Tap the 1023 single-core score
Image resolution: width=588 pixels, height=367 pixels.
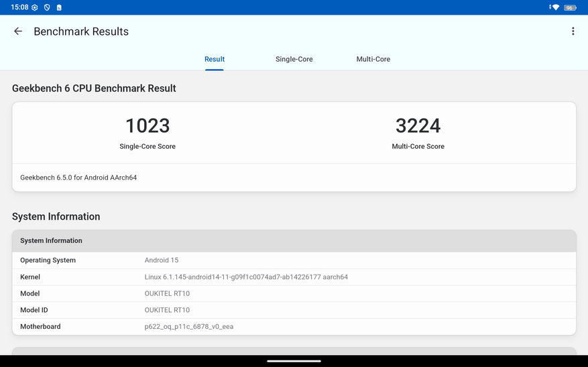[x=148, y=126]
